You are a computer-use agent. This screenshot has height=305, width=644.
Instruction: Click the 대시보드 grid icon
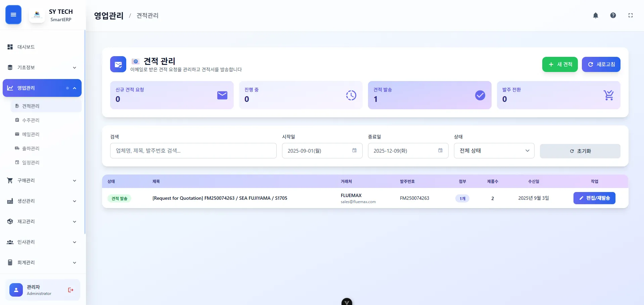[x=10, y=47]
